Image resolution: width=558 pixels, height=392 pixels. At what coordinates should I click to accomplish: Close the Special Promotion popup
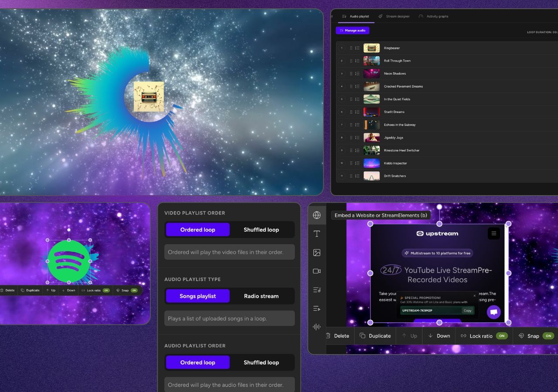(475, 296)
